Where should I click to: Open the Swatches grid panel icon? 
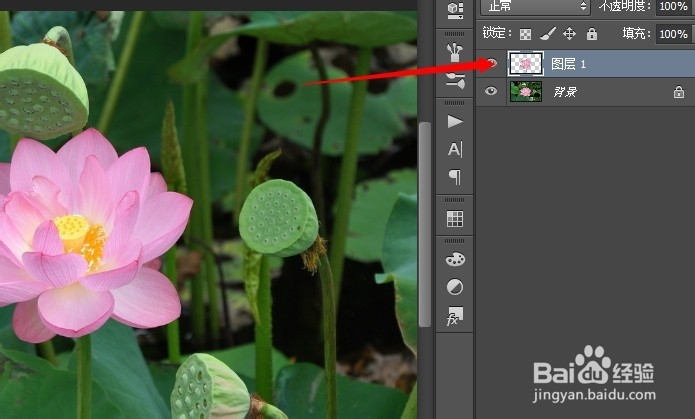coord(455,219)
